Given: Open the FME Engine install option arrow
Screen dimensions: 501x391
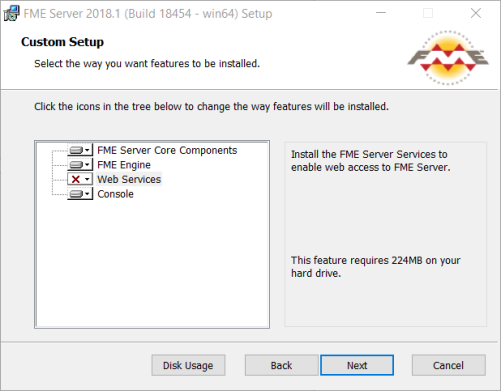Looking at the screenshot, I should (87, 165).
